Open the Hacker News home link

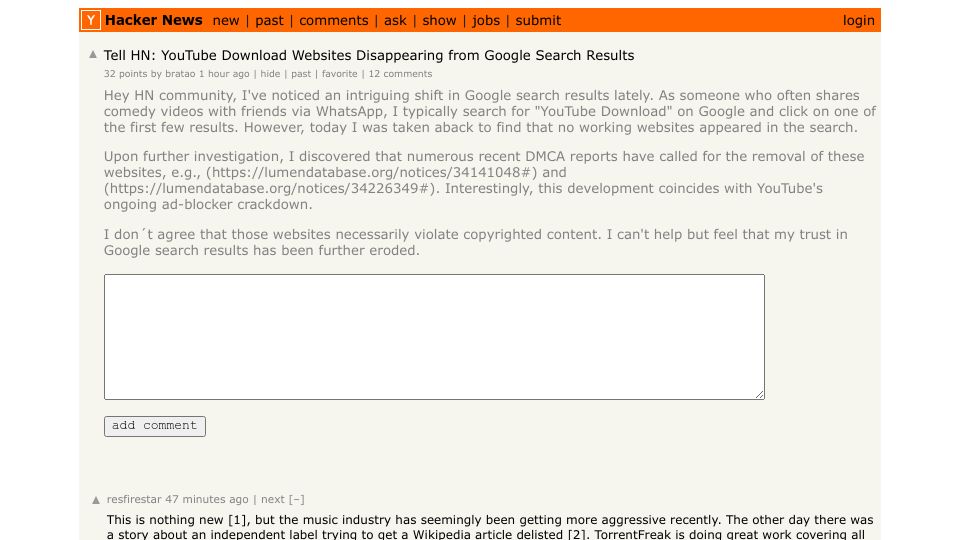click(x=154, y=20)
